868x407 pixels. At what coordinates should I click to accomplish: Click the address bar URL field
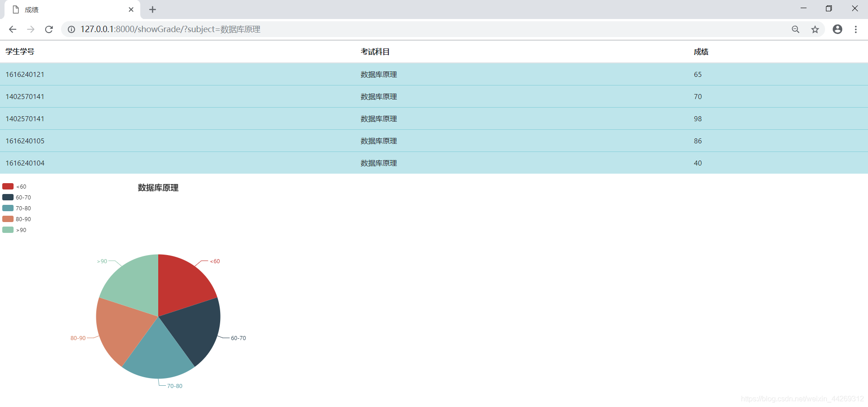click(407, 29)
